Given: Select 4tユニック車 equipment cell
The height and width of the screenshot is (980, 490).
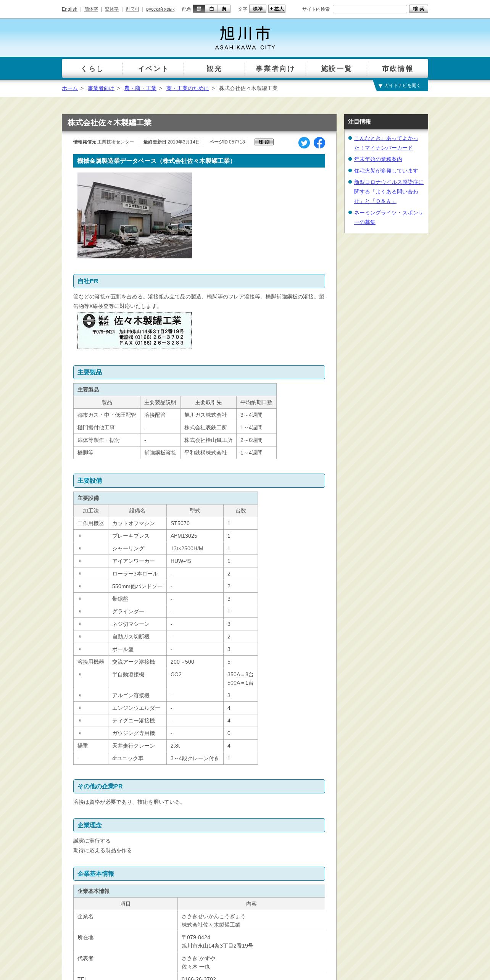Looking at the screenshot, I should click(137, 758).
